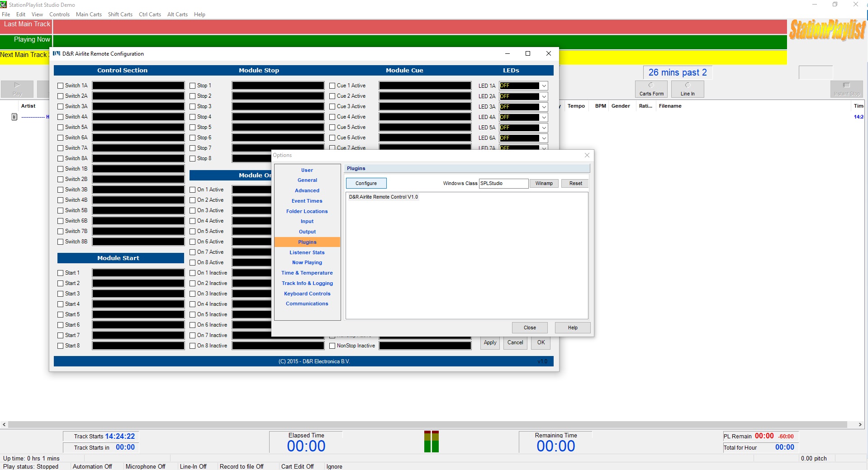The image size is (868, 470).
Task: Click the Configure button
Action: (x=366, y=183)
